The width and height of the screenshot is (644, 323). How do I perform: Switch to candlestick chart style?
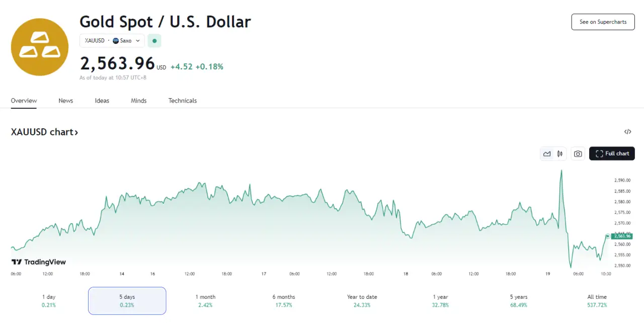559,154
